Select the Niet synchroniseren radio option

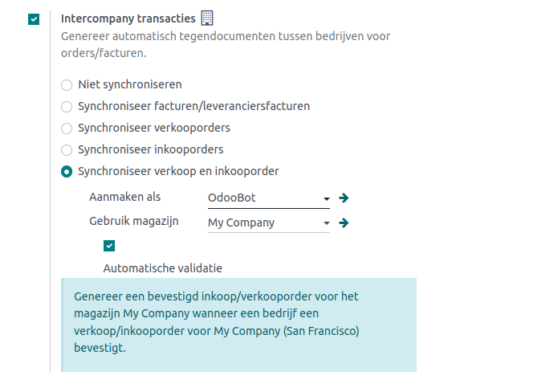click(67, 84)
